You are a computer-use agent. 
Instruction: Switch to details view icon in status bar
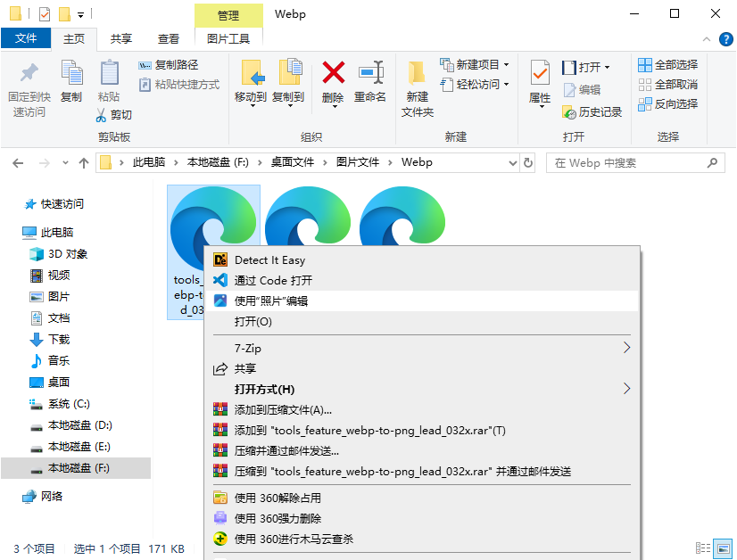[703, 548]
